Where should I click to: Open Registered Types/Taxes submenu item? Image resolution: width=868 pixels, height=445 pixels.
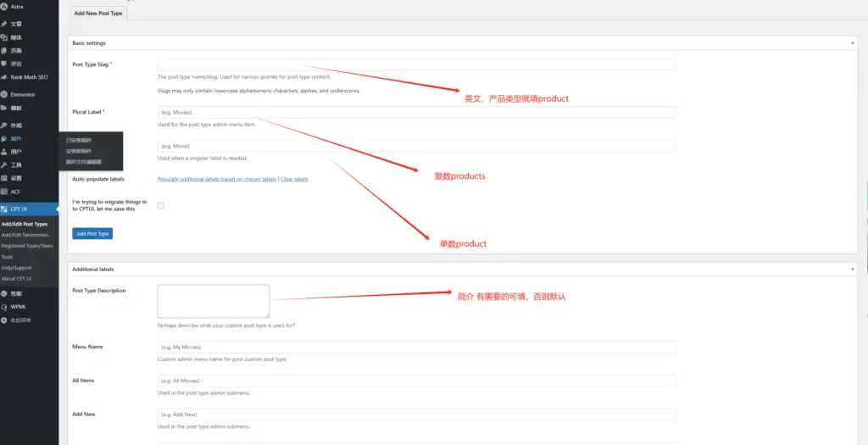coord(27,246)
